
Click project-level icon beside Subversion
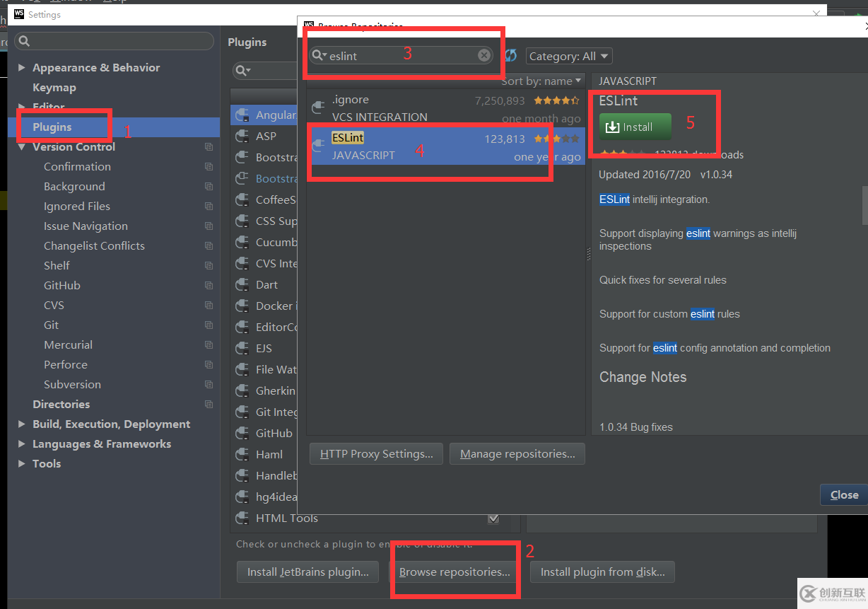click(209, 385)
